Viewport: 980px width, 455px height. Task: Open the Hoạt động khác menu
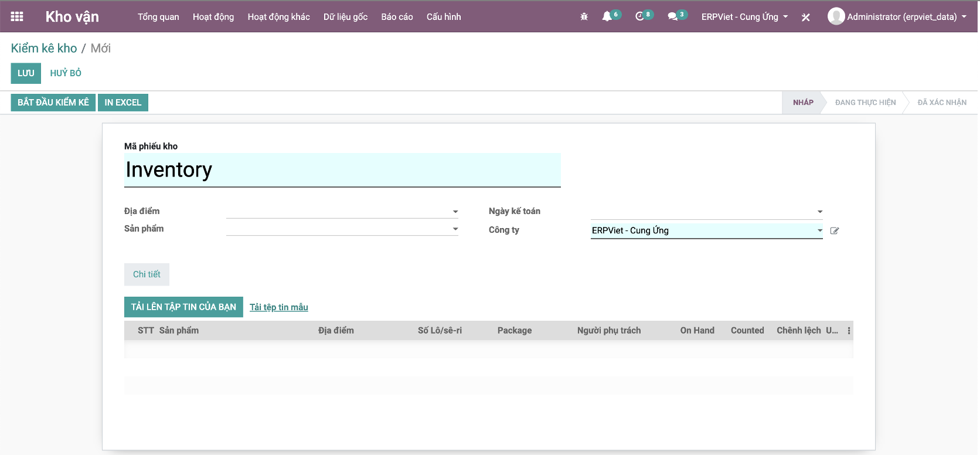[x=278, y=16]
